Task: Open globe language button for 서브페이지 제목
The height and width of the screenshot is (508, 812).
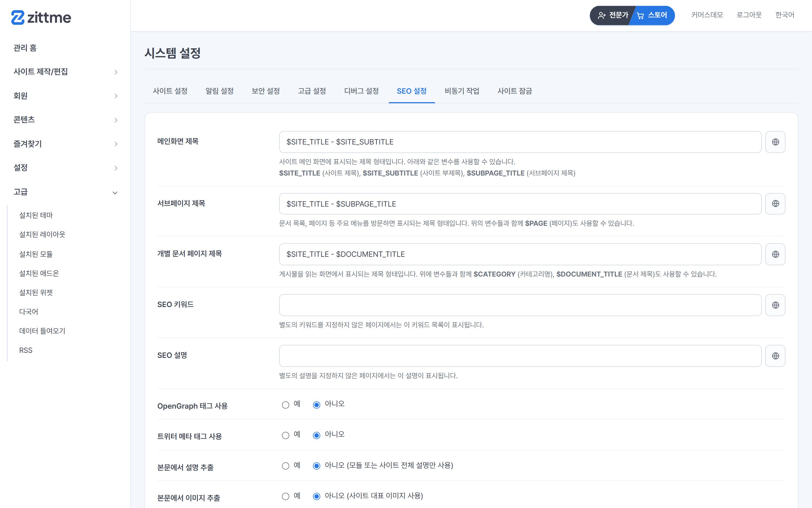Action: click(775, 203)
